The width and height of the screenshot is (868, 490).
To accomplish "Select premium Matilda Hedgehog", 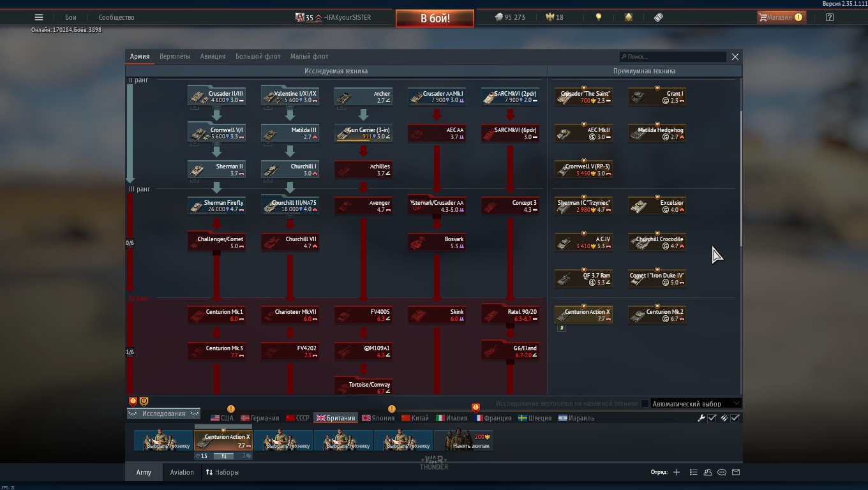I will pyautogui.click(x=657, y=133).
